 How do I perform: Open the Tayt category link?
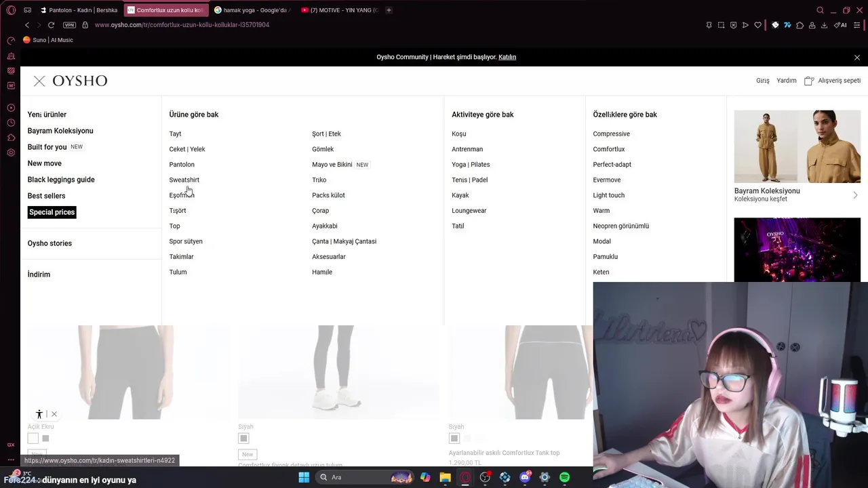tap(175, 134)
